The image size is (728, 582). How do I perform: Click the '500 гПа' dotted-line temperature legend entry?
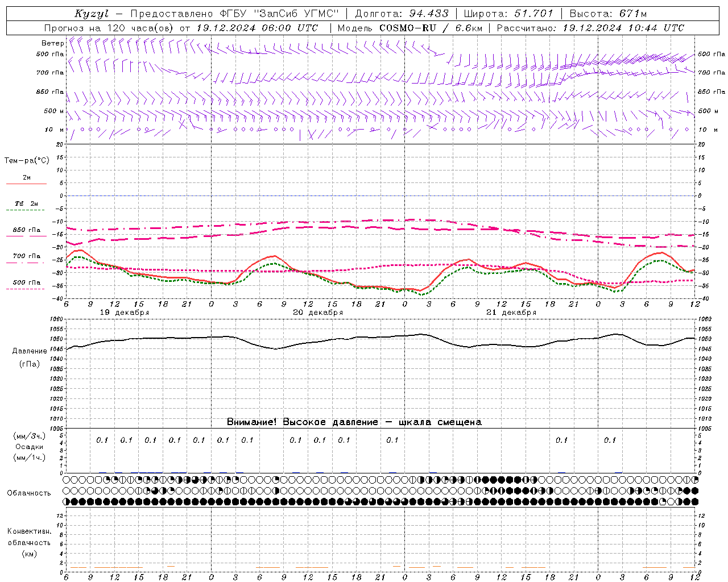point(27,282)
